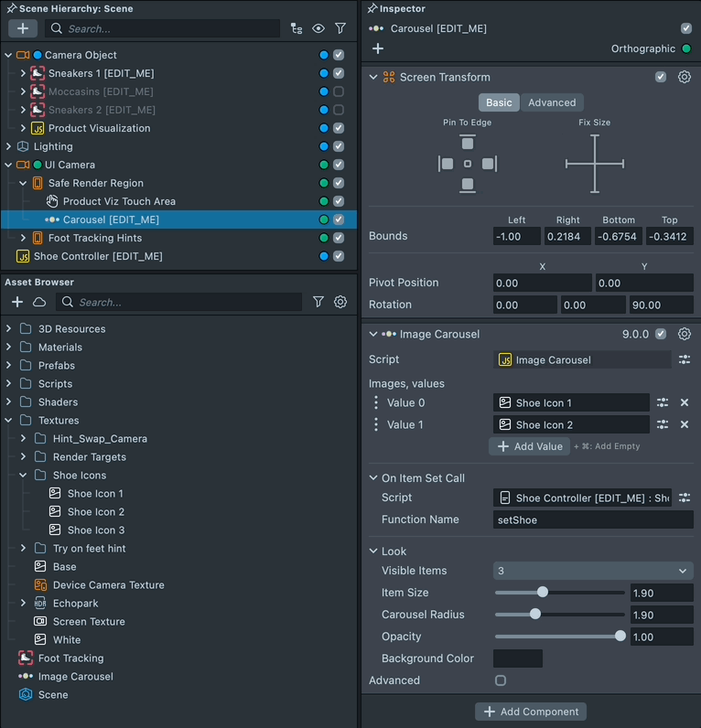Viewport: 701px width, 728px height.
Task: Open the Scene Hierarchy filter icon
Action: pos(340,29)
